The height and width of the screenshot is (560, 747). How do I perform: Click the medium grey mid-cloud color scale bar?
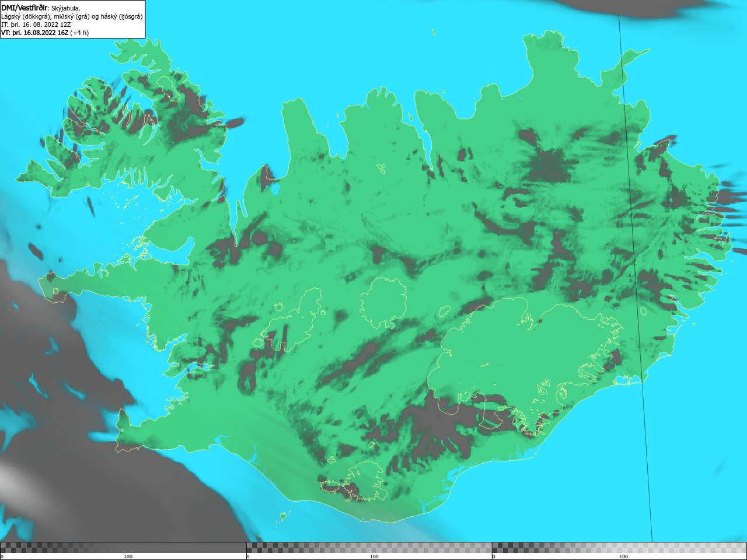369,548
